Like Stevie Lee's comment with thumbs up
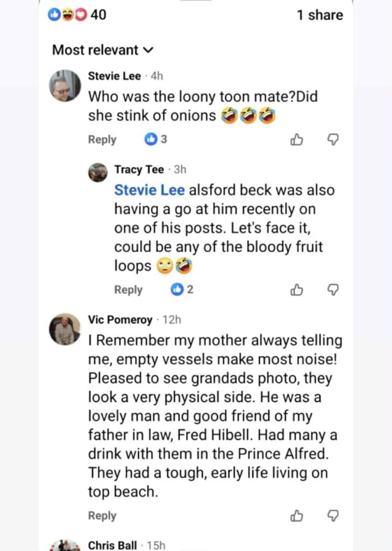Image resolution: width=392 pixels, height=551 pixels. [296, 140]
